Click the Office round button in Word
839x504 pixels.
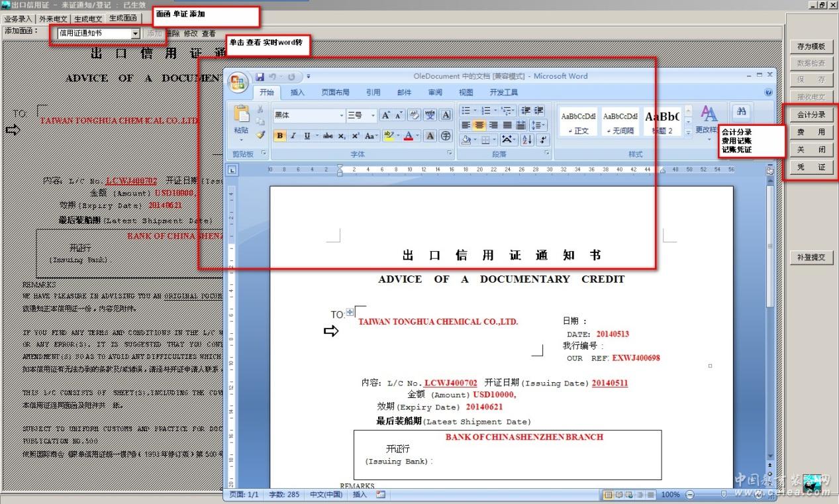click(x=238, y=81)
